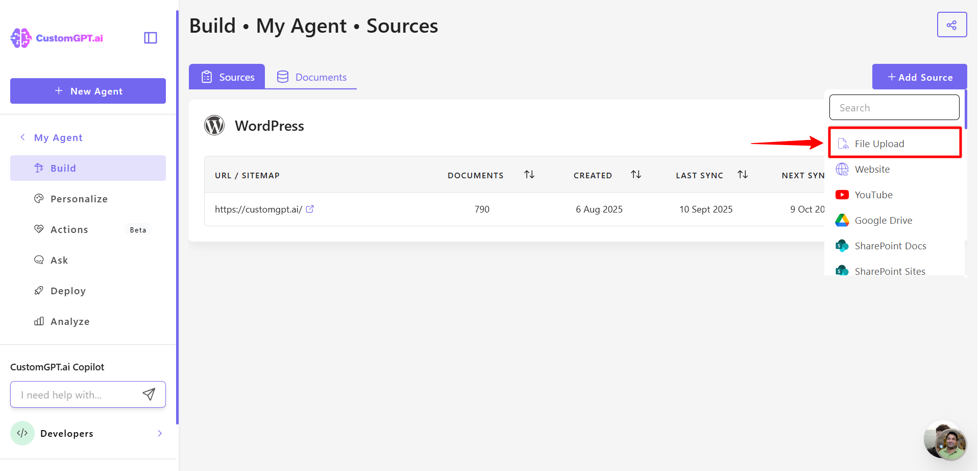Click the Analyze chart icon

coord(39,321)
